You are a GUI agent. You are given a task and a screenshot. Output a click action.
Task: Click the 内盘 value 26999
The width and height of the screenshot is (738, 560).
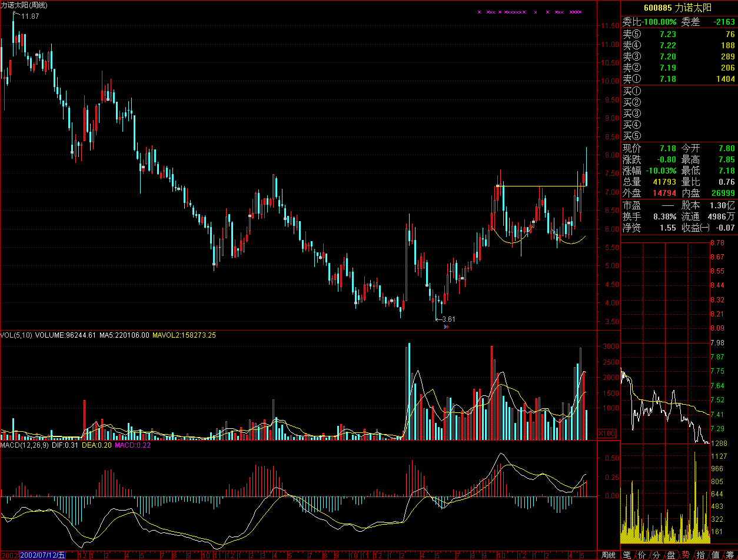(x=723, y=193)
